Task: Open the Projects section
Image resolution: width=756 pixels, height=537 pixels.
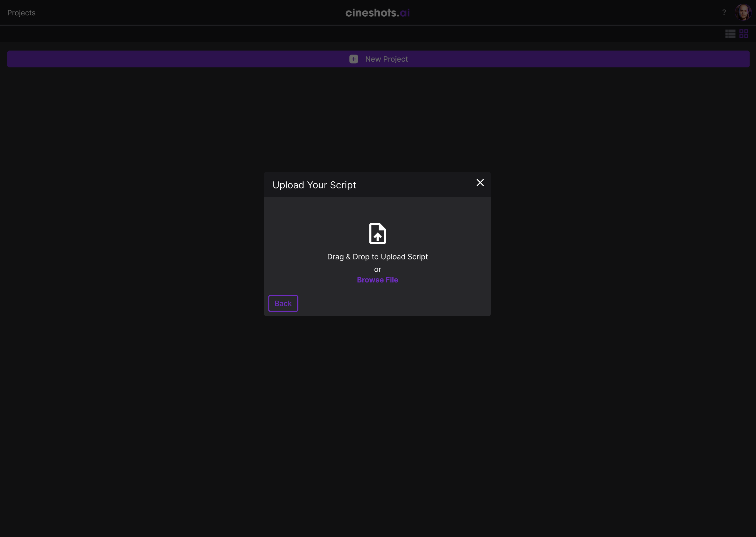Action: [x=21, y=12]
